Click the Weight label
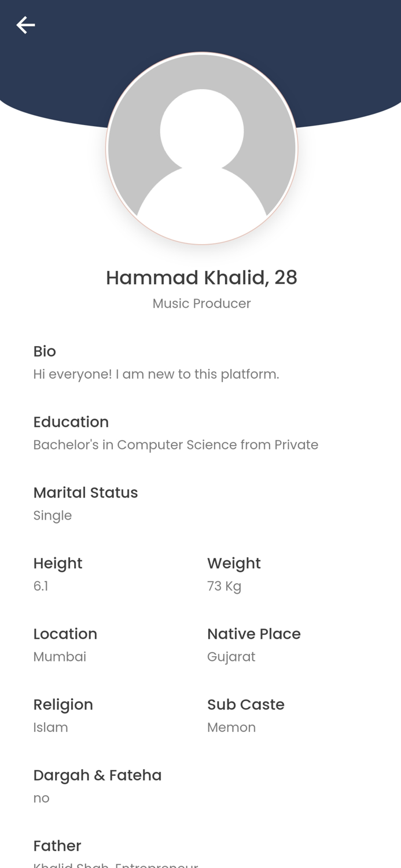Viewport: 401px width, 868px height. tap(234, 563)
